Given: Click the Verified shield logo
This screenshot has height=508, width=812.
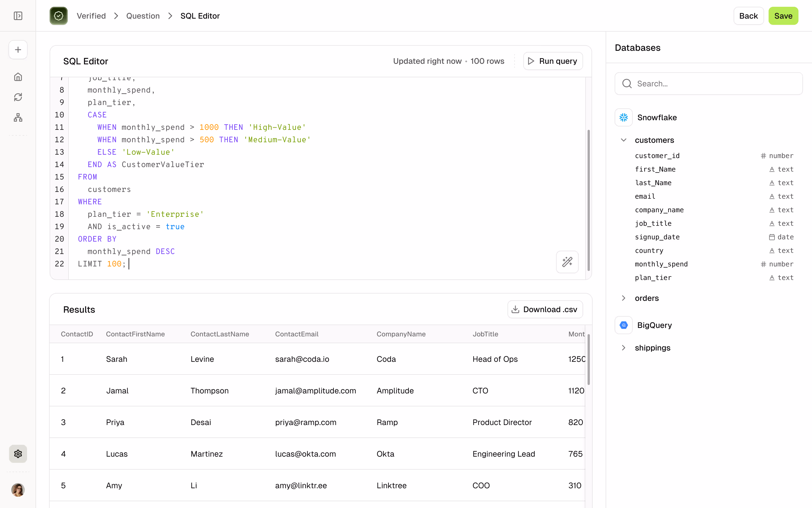Looking at the screenshot, I should coord(58,16).
